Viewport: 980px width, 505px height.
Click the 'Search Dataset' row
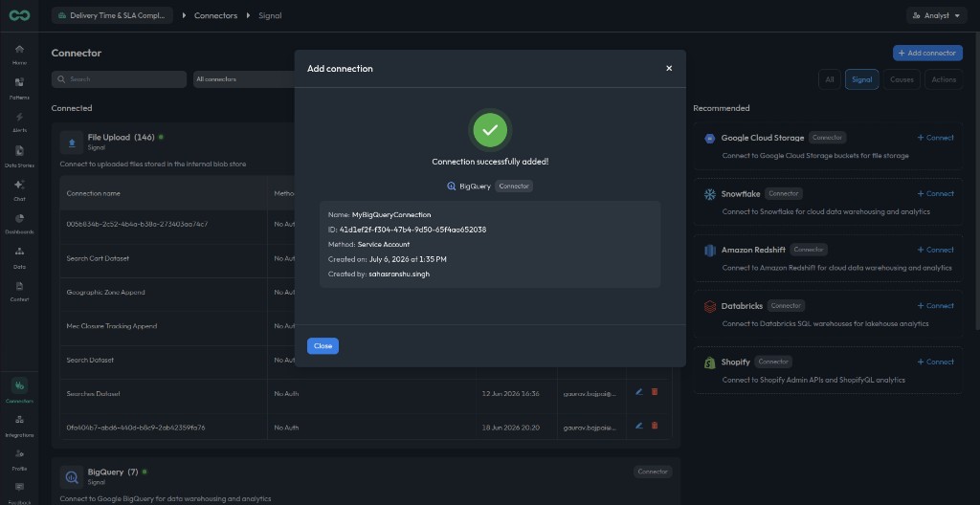click(90, 360)
